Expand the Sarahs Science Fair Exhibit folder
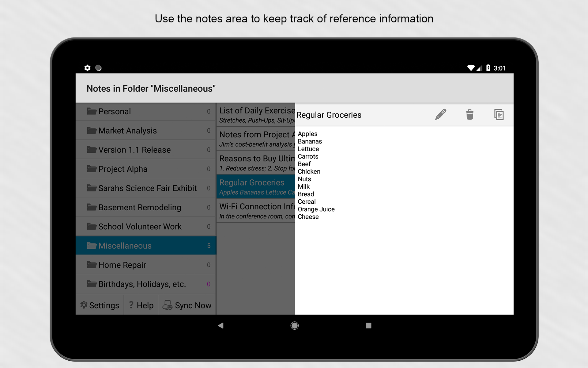Image resolution: width=588 pixels, height=368 pixels. (x=147, y=188)
